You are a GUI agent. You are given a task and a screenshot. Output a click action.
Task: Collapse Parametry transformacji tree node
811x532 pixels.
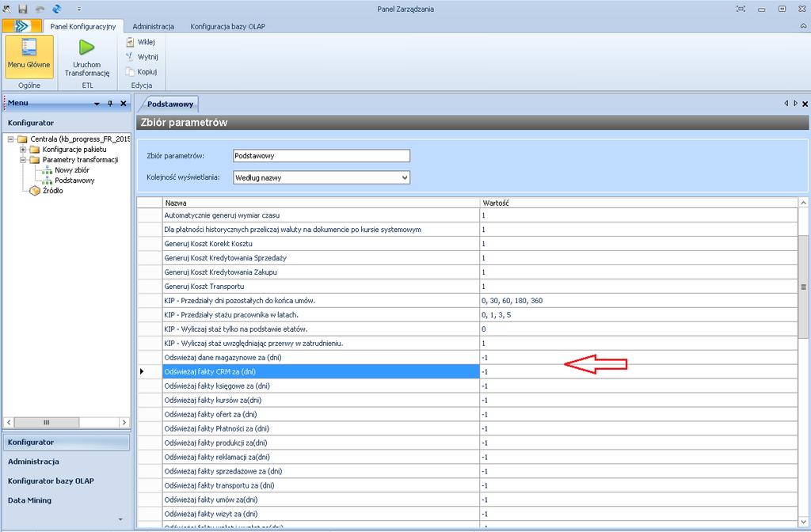[23, 160]
